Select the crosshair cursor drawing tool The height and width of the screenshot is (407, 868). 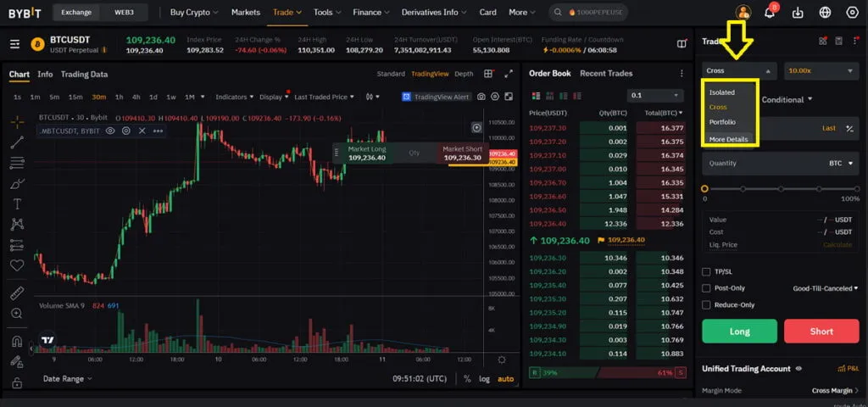tap(17, 121)
